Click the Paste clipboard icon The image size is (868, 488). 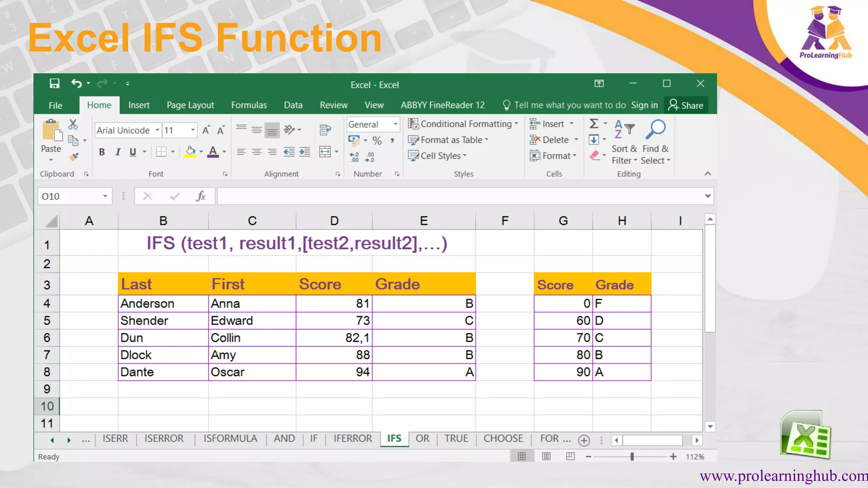click(52, 130)
